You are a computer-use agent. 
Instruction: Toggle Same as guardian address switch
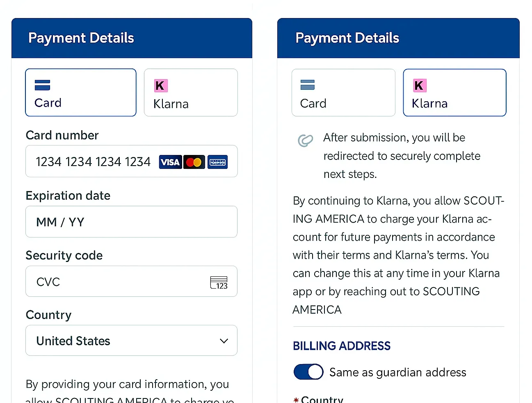[308, 372]
